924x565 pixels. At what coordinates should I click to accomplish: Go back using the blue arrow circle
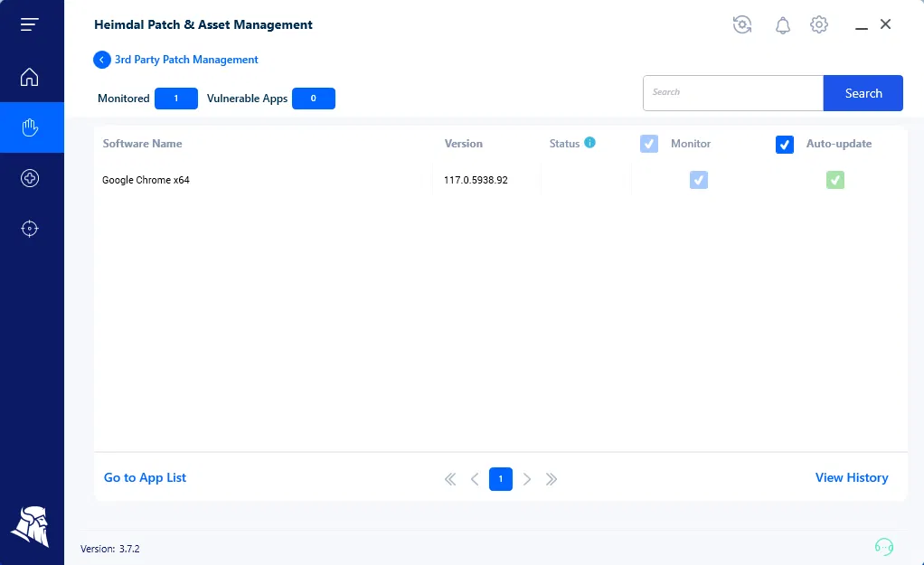pyautogui.click(x=101, y=60)
